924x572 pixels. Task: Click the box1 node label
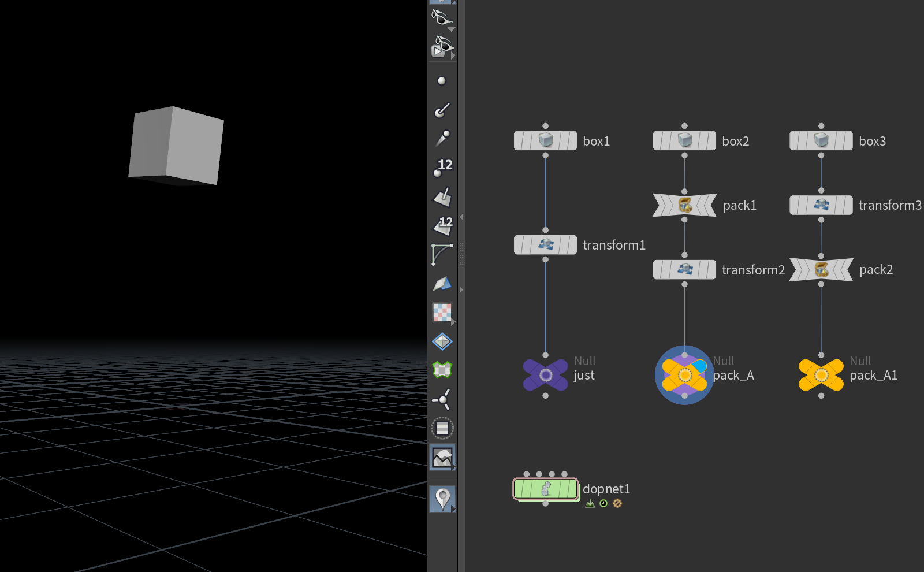(597, 141)
